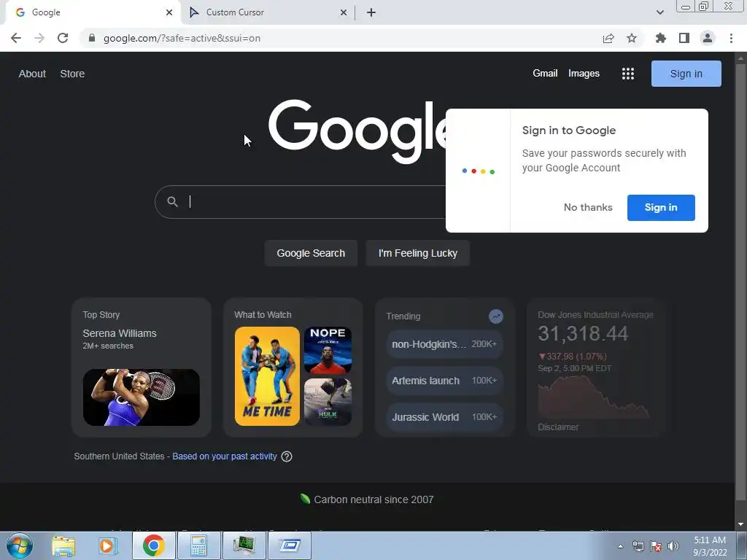The height and width of the screenshot is (560, 747).
Task: Click I'm Feeling Lucky
Action: tap(418, 253)
